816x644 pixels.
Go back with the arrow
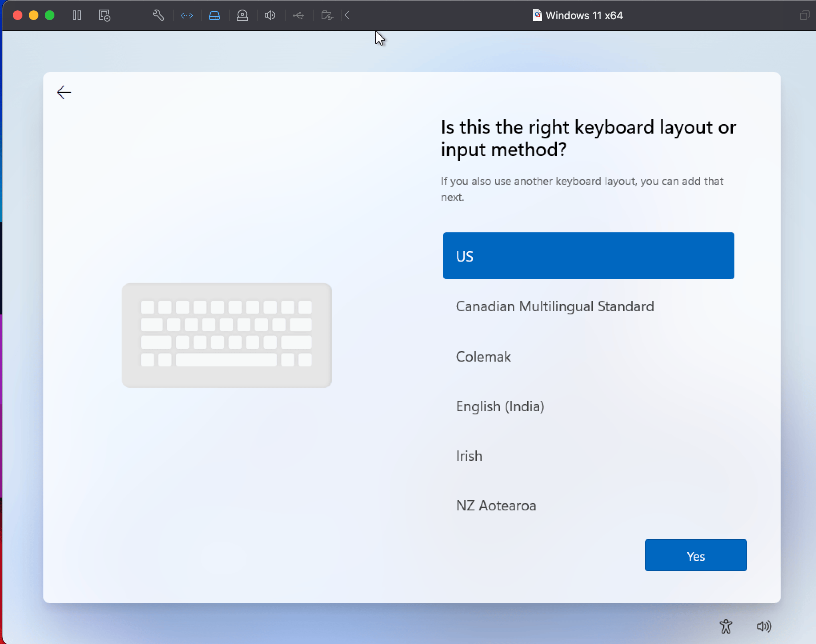64,92
